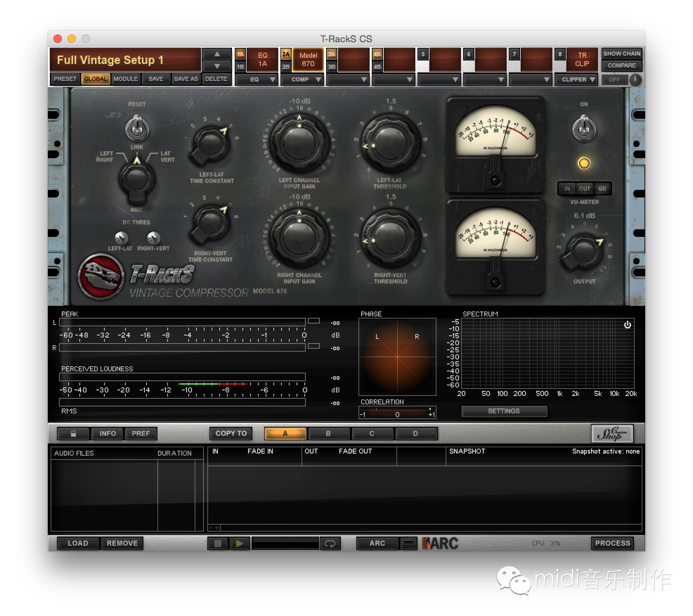Click the T-RackS dinosaur logo

101,276
